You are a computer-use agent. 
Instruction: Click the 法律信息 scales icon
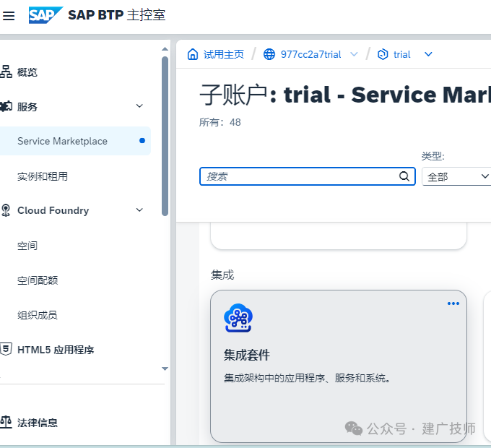tap(6, 422)
